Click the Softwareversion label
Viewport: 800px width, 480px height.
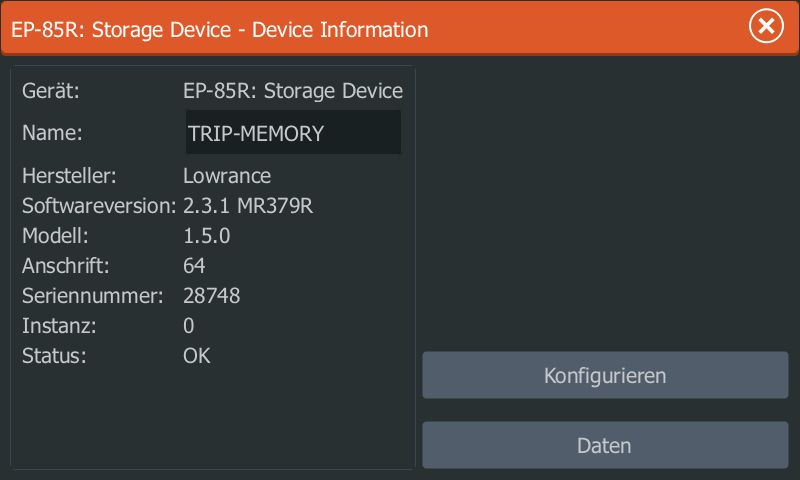98,206
